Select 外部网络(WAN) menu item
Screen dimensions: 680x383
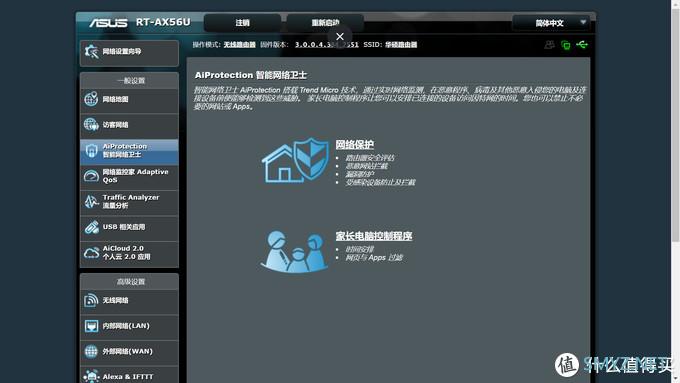tap(129, 351)
